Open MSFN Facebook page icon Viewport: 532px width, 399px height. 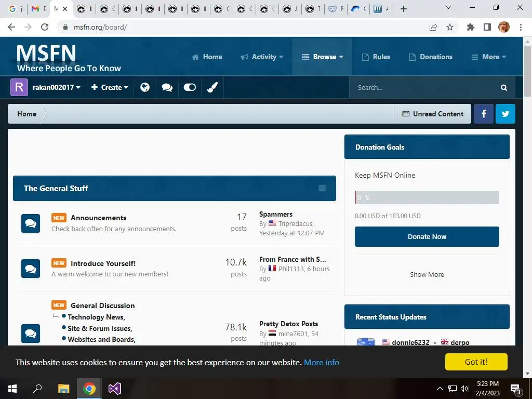(484, 114)
